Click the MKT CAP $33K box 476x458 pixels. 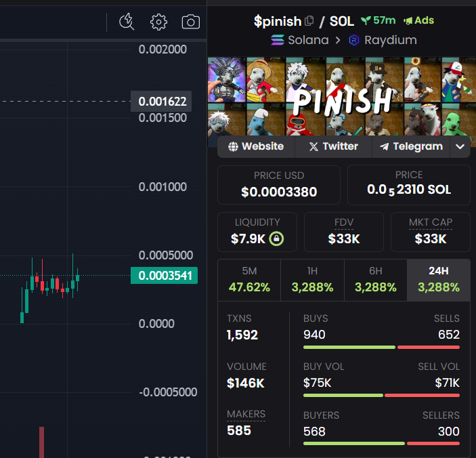(431, 232)
